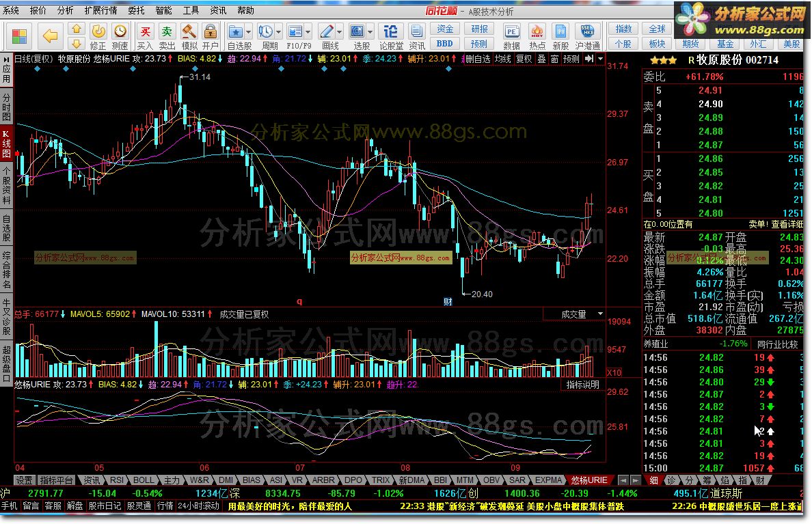Image resolution: width=812 pixels, height=524 pixels.
Task: Open the F10/F9 company info icon
Action: click(295, 32)
